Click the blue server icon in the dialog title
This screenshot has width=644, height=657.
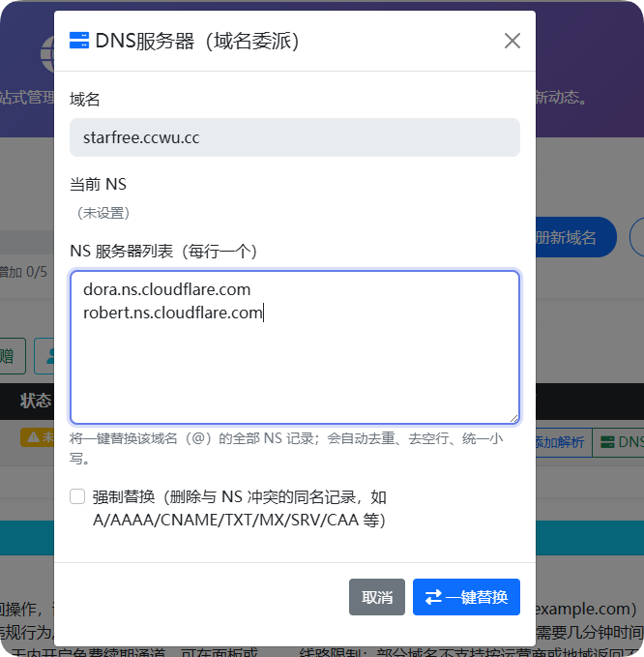(x=79, y=41)
